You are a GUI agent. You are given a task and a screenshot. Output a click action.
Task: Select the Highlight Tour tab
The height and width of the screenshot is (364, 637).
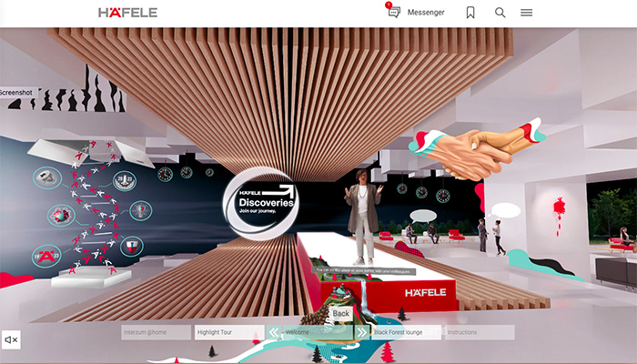point(229,332)
